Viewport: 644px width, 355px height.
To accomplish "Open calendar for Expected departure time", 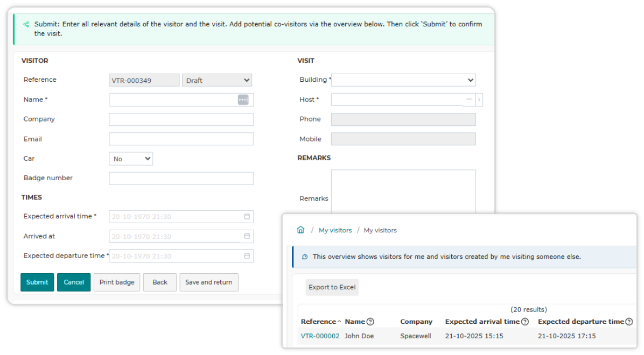I will [247, 256].
